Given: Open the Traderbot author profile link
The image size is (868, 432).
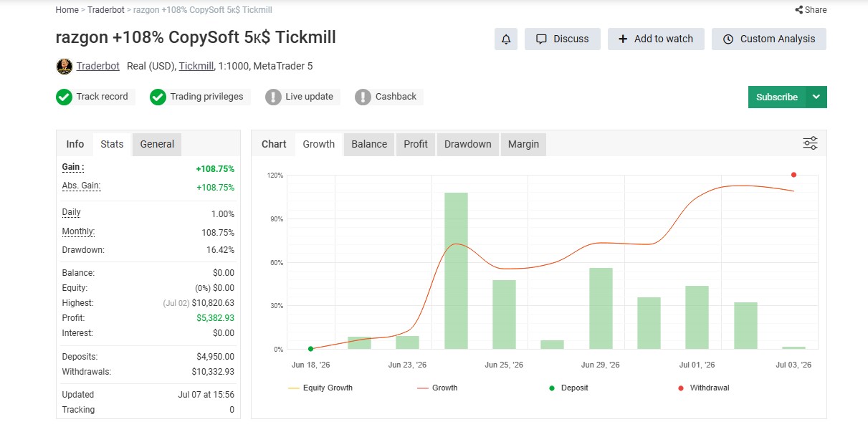Looking at the screenshot, I should click(x=98, y=67).
